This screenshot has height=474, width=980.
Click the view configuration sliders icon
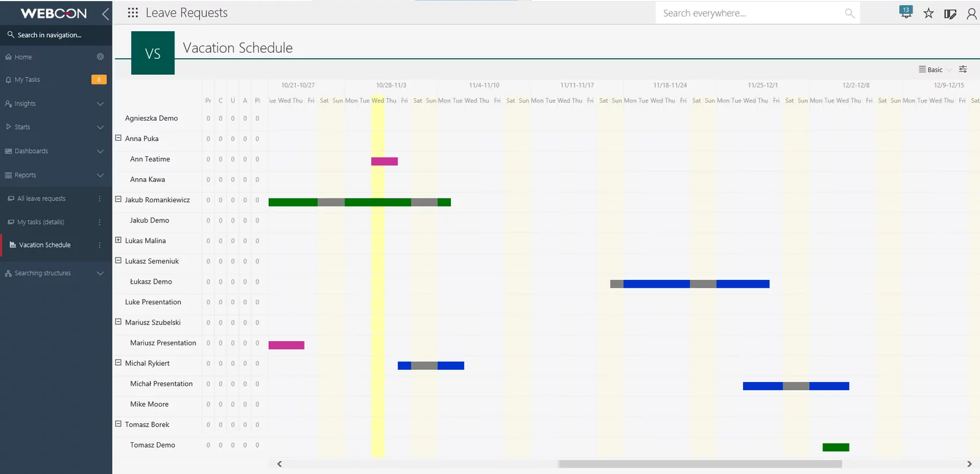coord(963,69)
